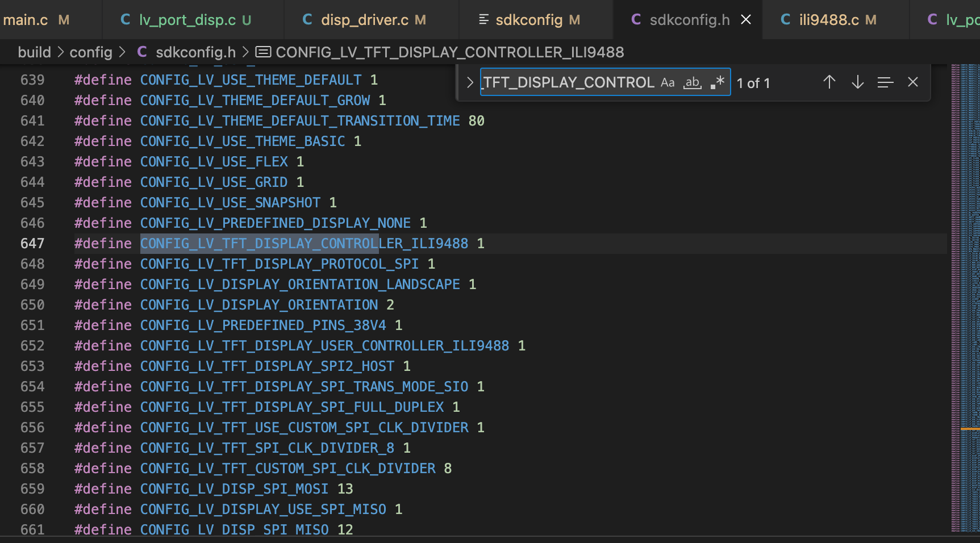
Task: Click C icon on sdkconfig.h tab
Action: [636, 20]
